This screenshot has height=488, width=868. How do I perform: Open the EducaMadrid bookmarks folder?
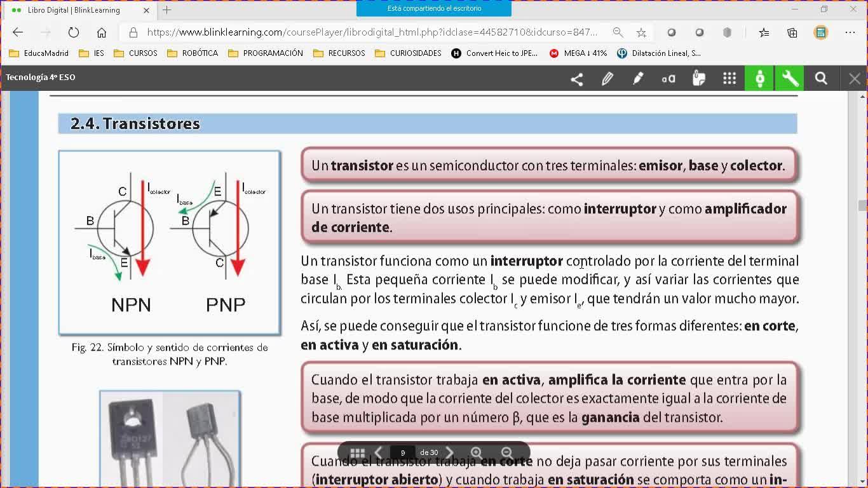pyautogui.click(x=39, y=53)
